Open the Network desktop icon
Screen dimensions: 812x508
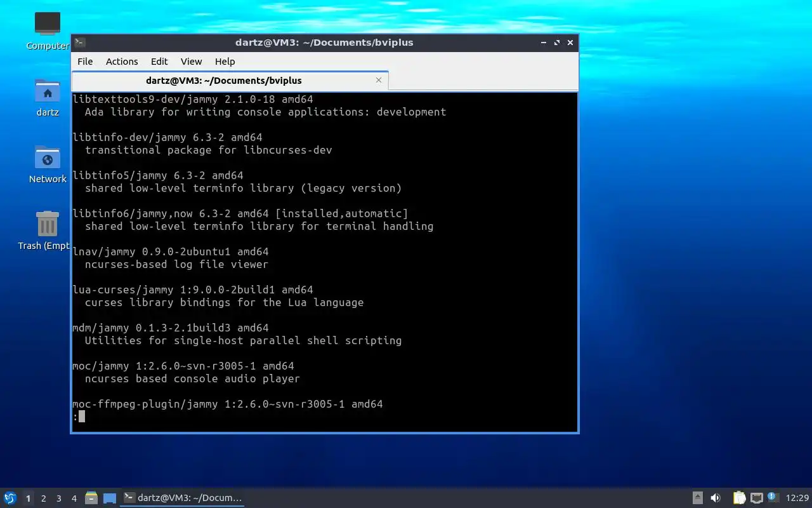click(48, 164)
